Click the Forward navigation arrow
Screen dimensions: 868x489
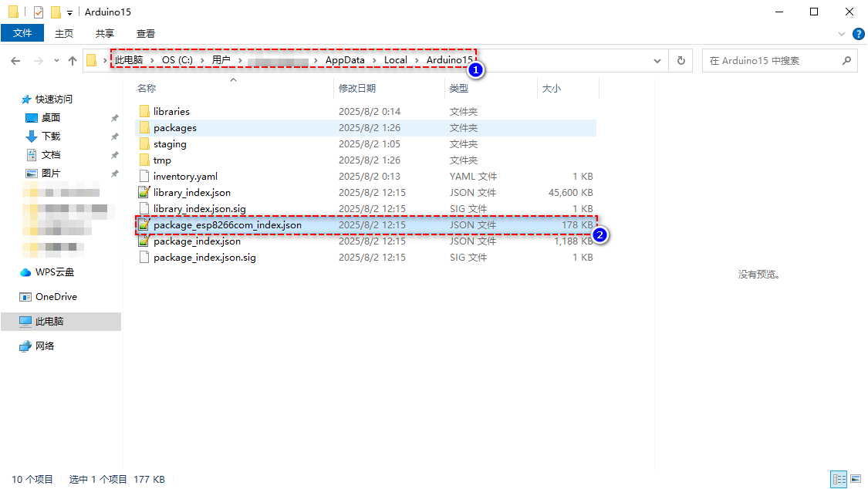(x=39, y=61)
